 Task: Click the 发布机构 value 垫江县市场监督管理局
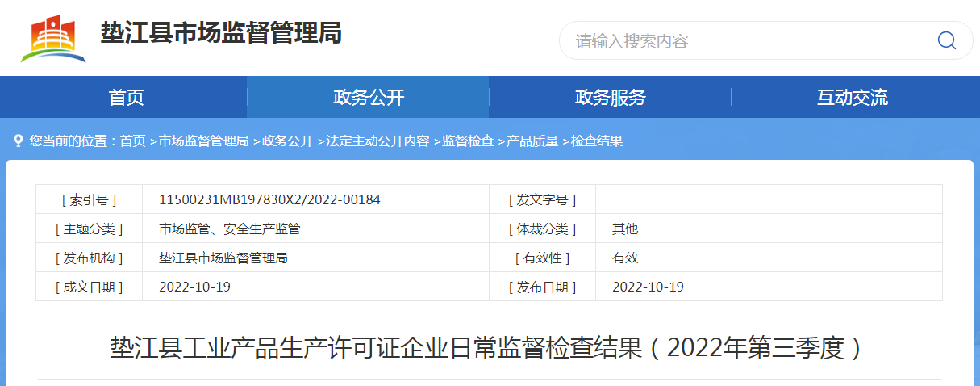(x=223, y=258)
